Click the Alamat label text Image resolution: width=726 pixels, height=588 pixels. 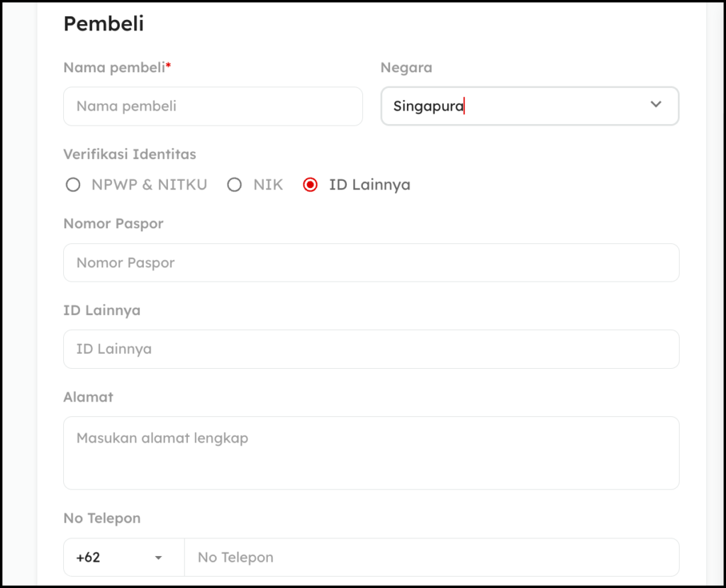89,397
